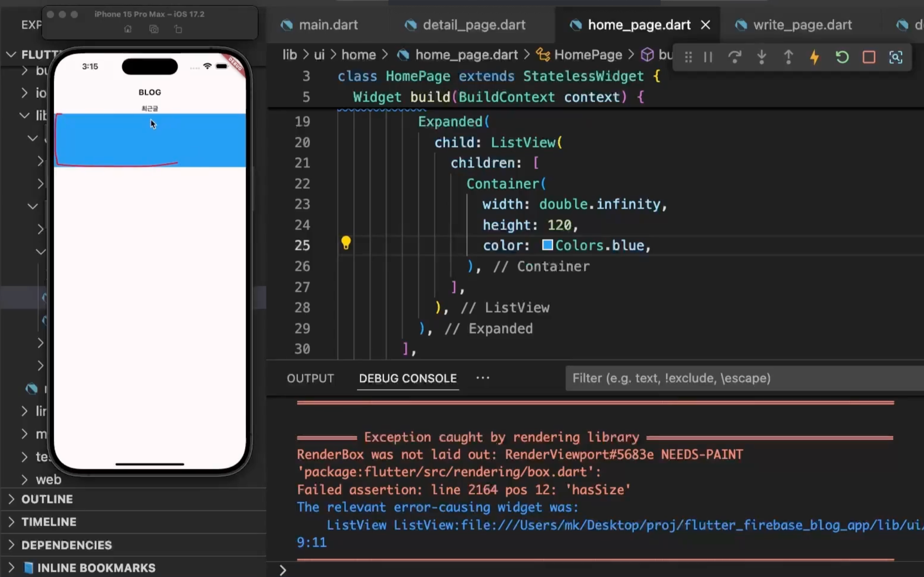Close the home_page.dart tab
Screen dimensions: 924x577
pyautogui.click(x=705, y=25)
